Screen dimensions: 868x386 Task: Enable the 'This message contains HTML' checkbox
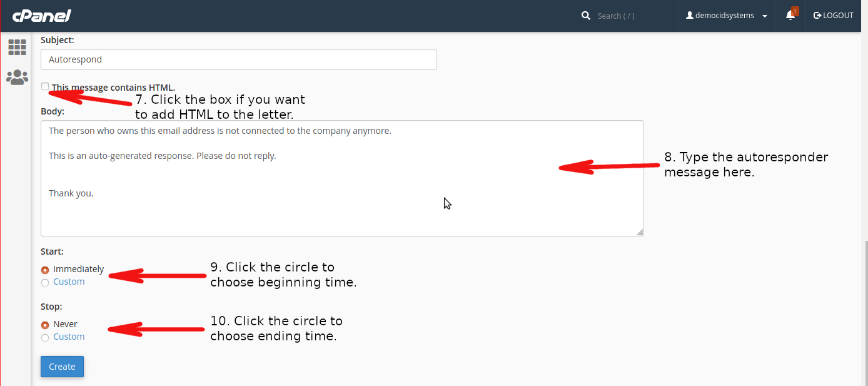(x=45, y=86)
